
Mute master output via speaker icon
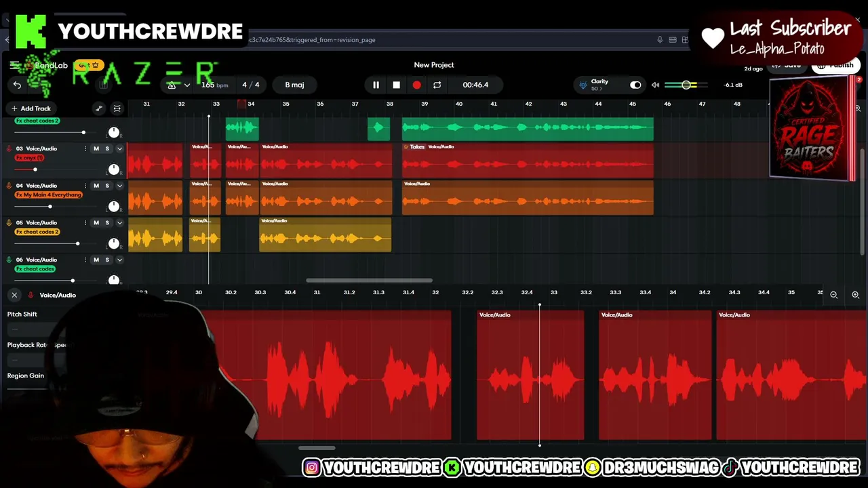pyautogui.click(x=655, y=85)
